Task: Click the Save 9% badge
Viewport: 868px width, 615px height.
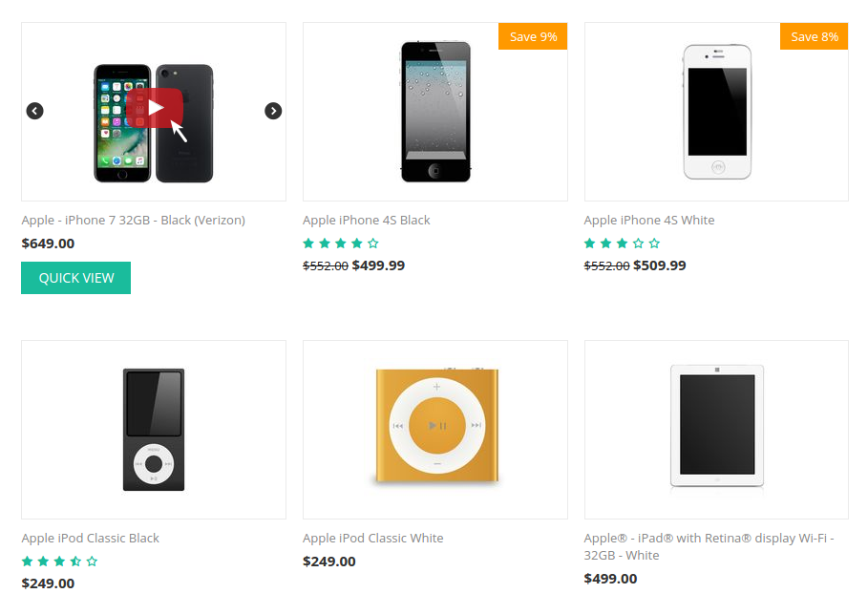Action: coord(533,36)
